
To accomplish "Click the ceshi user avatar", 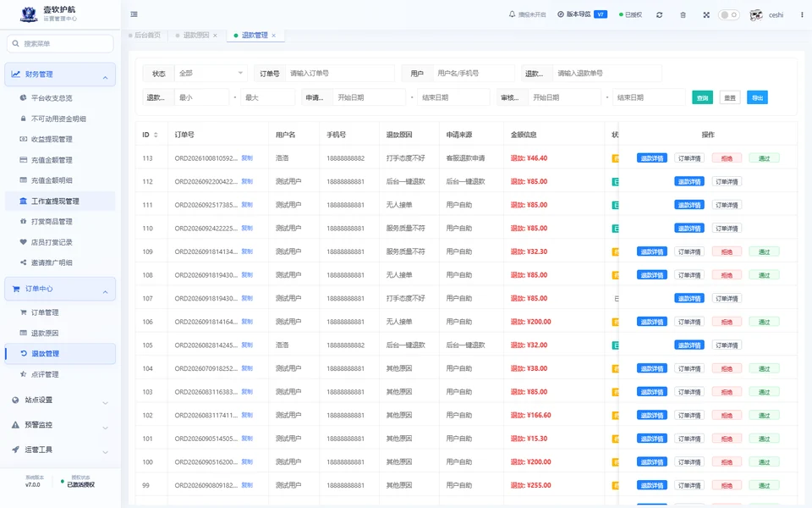I will tap(756, 15).
